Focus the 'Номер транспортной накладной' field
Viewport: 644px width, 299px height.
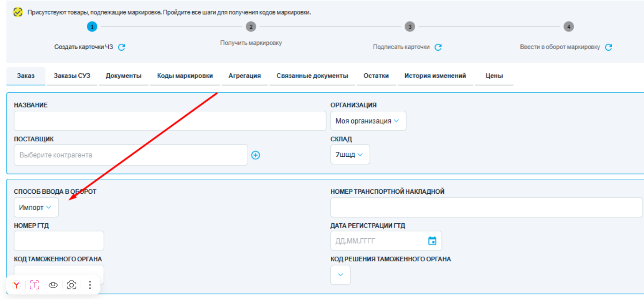[486, 208]
